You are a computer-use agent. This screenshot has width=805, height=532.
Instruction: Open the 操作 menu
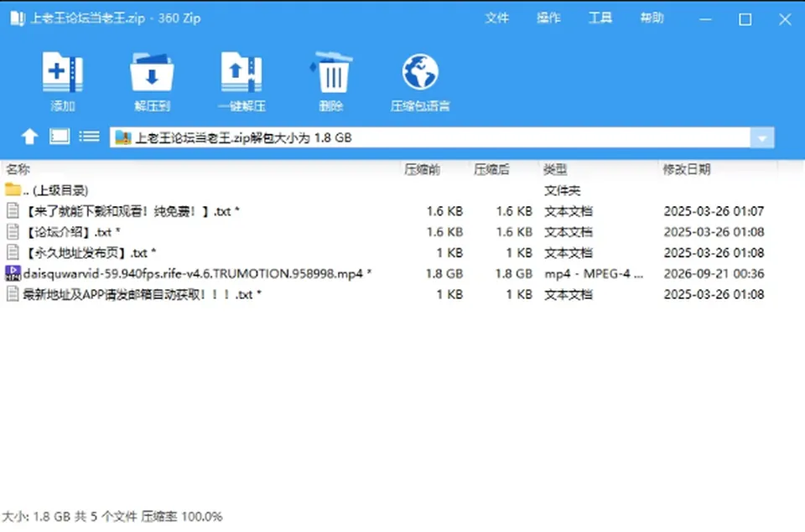coord(548,18)
